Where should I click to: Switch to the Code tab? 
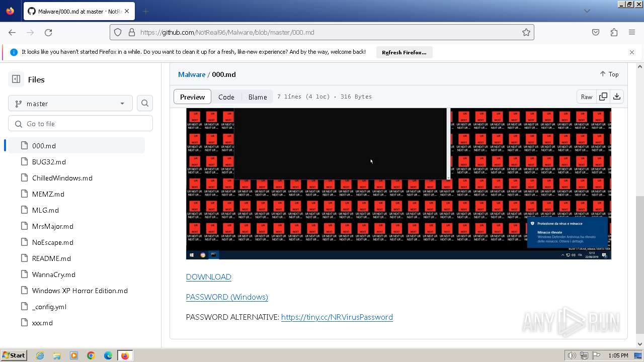click(226, 97)
